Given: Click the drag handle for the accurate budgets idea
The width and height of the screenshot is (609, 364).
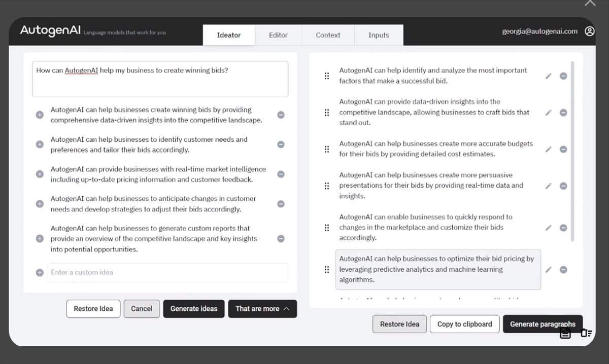Looking at the screenshot, I should tap(327, 149).
